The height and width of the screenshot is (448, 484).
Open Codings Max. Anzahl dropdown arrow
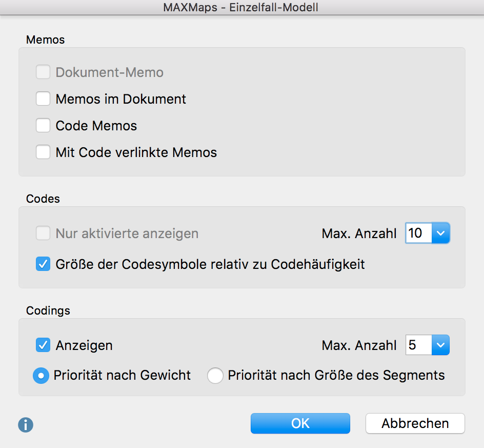[440, 345]
